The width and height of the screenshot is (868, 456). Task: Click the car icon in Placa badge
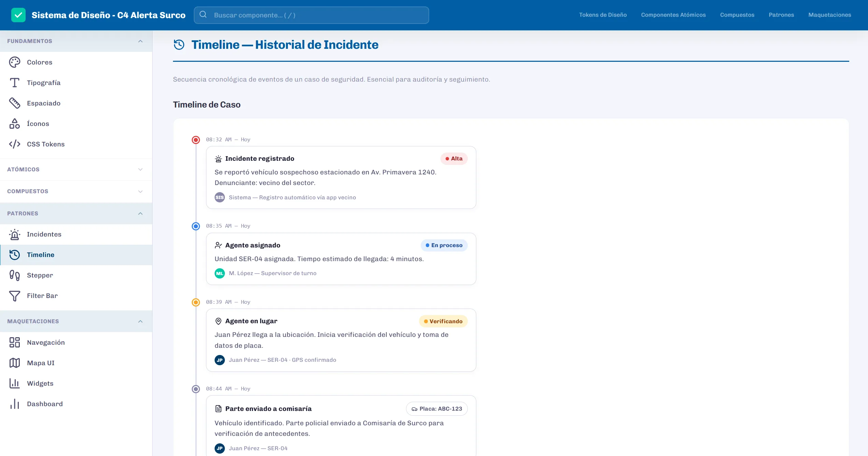pyautogui.click(x=415, y=409)
